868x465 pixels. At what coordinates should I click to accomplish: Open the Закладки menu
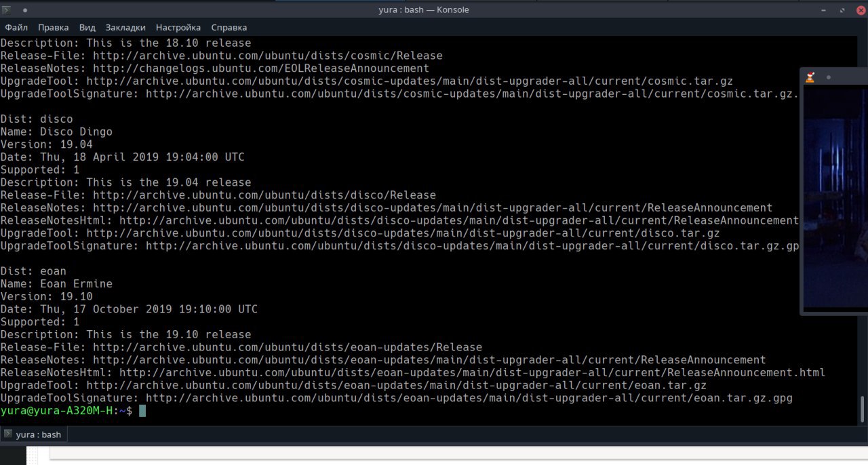125,28
